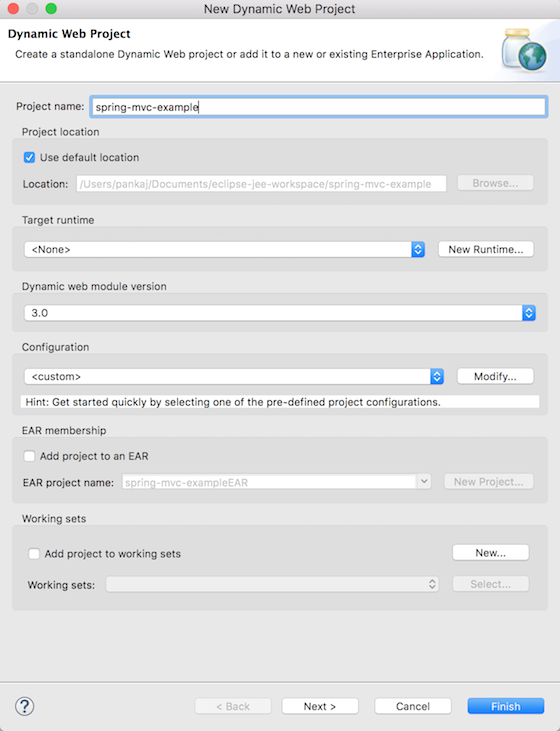
Task: Open the EAR project name dropdown arrow
Action: [x=424, y=482]
